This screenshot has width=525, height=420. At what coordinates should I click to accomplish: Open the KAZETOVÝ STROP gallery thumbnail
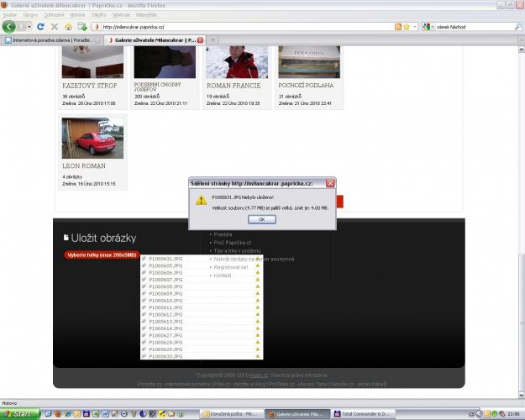92,62
